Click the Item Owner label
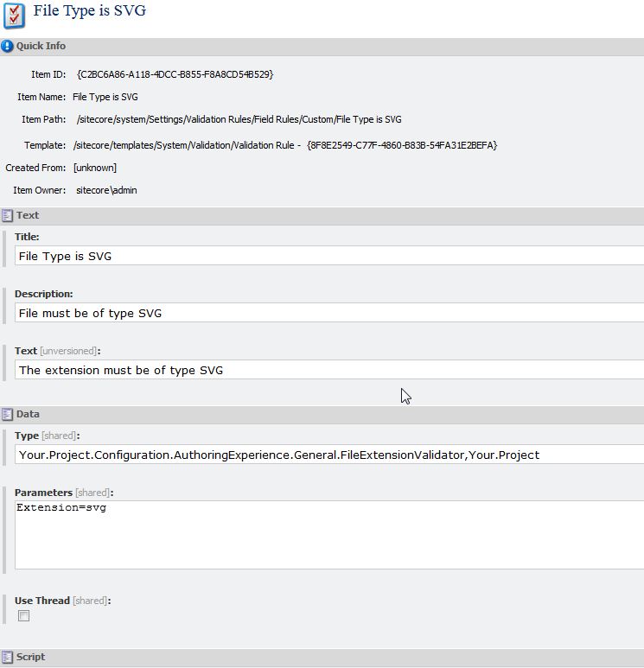 40,190
